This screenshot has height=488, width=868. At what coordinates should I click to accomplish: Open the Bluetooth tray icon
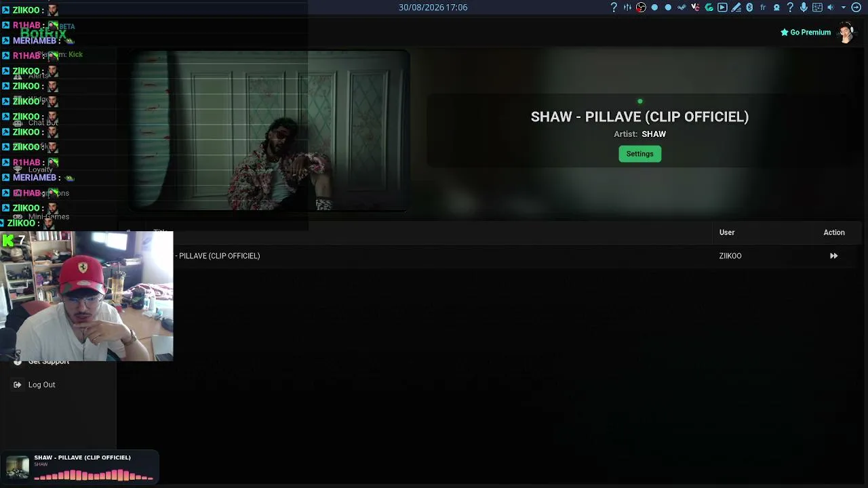click(x=749, y=7)
